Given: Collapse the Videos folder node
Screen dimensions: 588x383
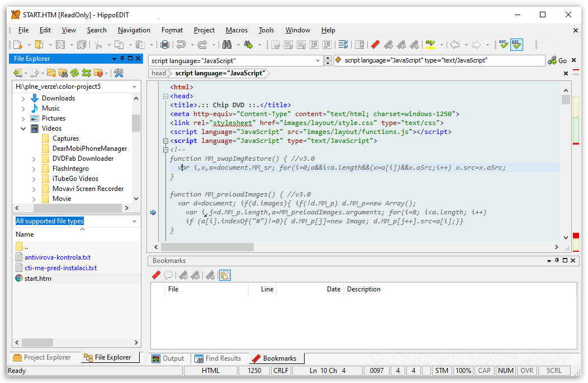Looking at the screenshot, I should pyautogui.click(x=23, y=128).
